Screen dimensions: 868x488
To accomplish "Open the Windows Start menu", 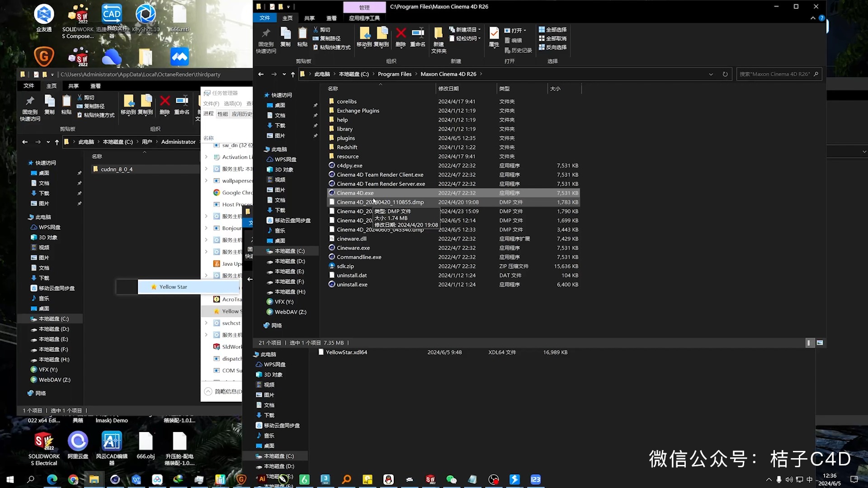I will click(10, 479).
